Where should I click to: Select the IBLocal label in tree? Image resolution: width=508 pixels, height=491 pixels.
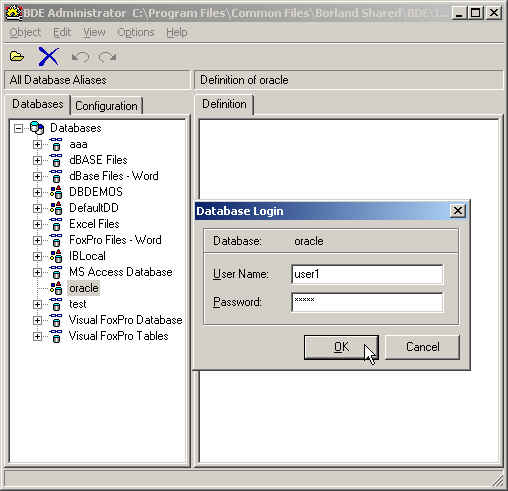[87, 256]
